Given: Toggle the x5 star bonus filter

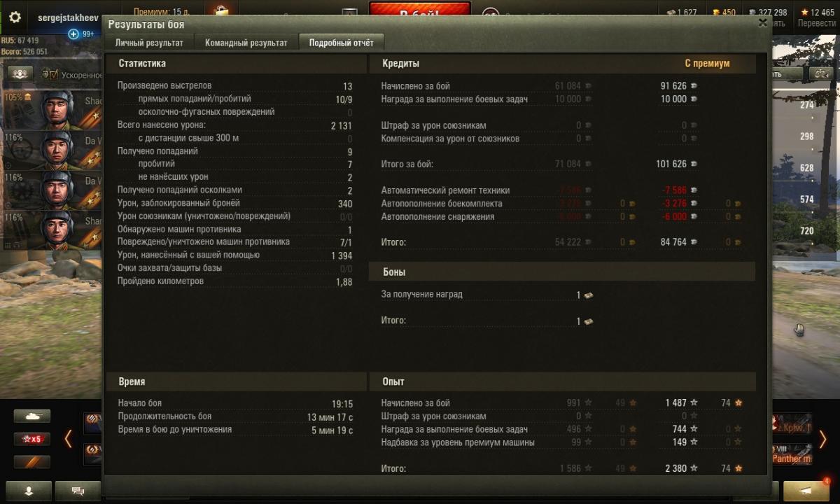Looking at the screenshot, I should [x=32, y=439].
